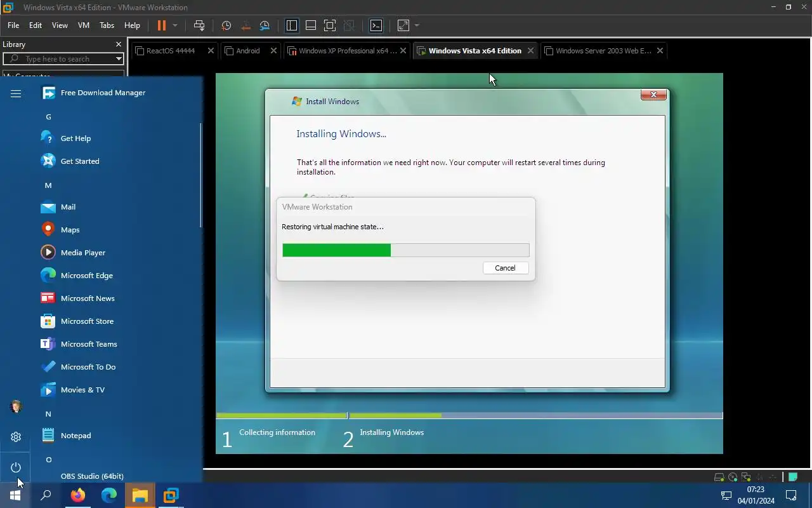Jump via the letter M header
Screen dimensions: 812x508
click(48, 185)
